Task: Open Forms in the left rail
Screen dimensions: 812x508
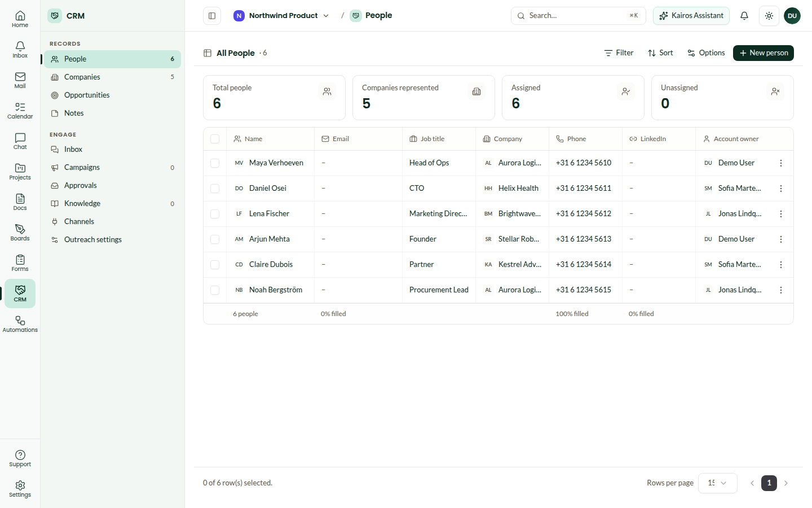Action: [x=20, y=263]
